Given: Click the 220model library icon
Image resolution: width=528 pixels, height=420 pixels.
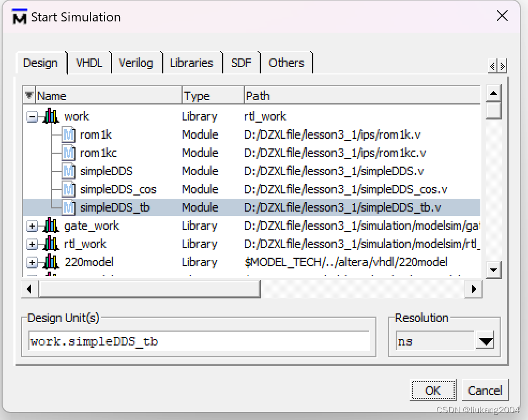Looking at the screenshot, I should (x=50, y=261).
